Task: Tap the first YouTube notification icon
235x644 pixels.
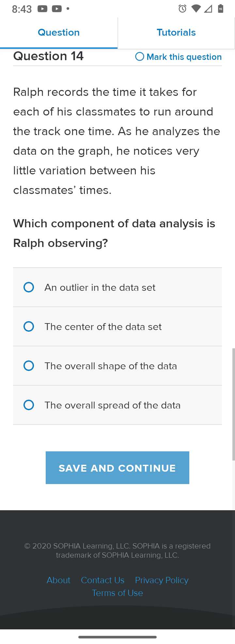Action: click(42, 9)
